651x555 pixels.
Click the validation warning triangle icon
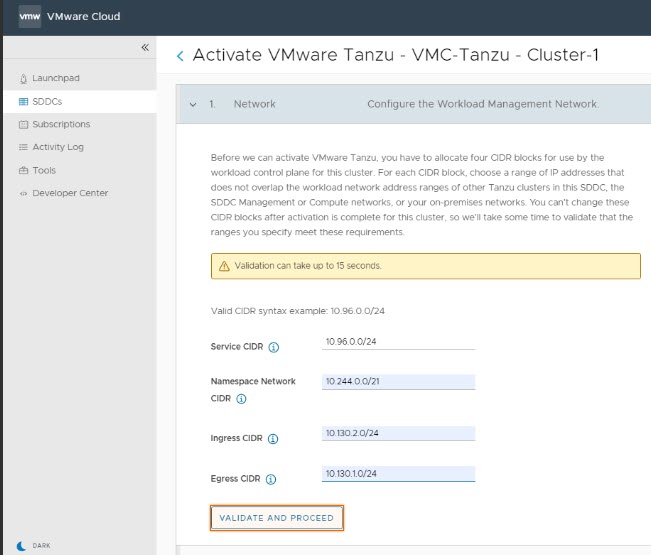click(x=224, y=266)
